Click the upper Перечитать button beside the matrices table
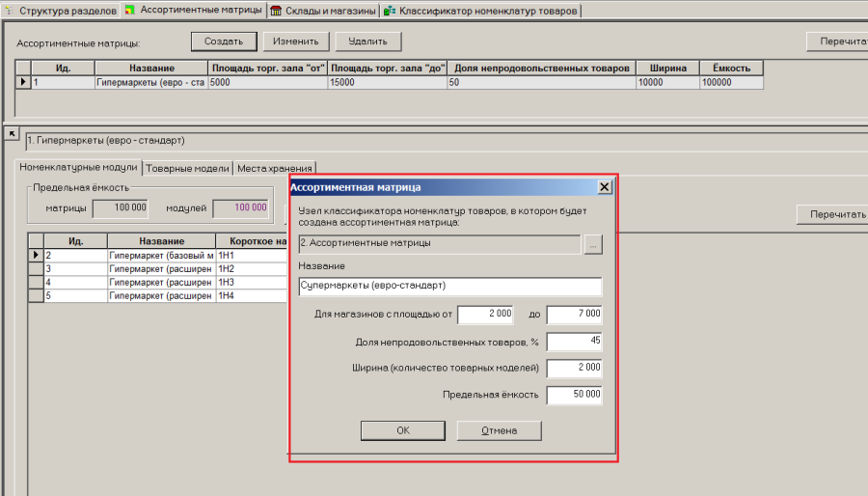868x496 pixels. pos(837,41)
